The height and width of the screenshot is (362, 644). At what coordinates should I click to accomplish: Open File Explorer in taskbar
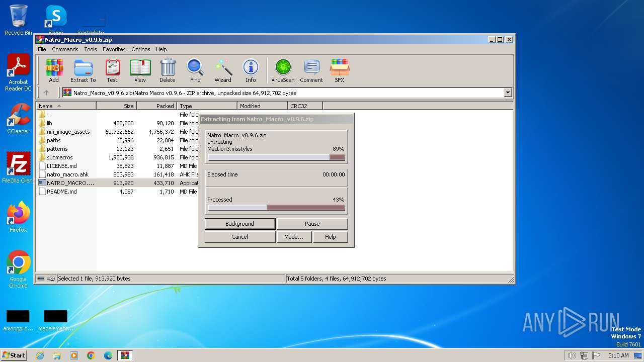pyautogui.click(x=57, y=355)
